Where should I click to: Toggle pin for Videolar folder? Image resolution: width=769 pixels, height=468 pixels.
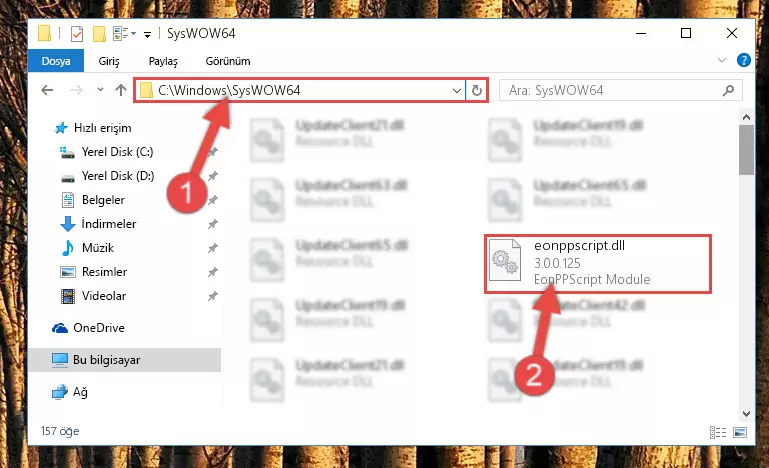click(212, 296)
